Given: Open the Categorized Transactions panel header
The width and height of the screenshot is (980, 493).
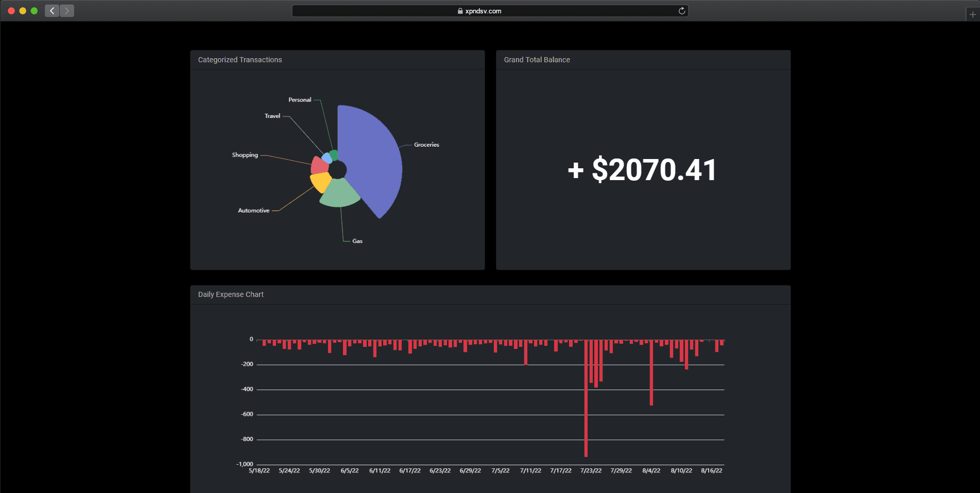Looking at the screenshot, I should pyautogui.click(x=239, y=60).
